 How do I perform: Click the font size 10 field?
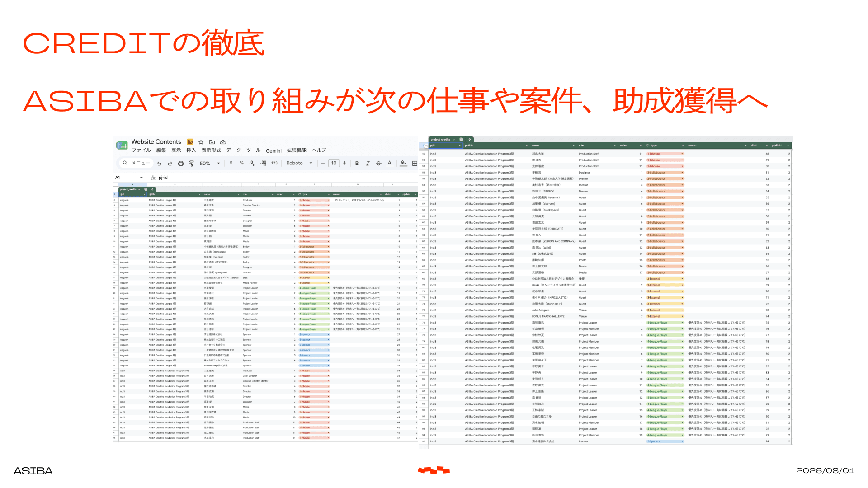point(334,163)
